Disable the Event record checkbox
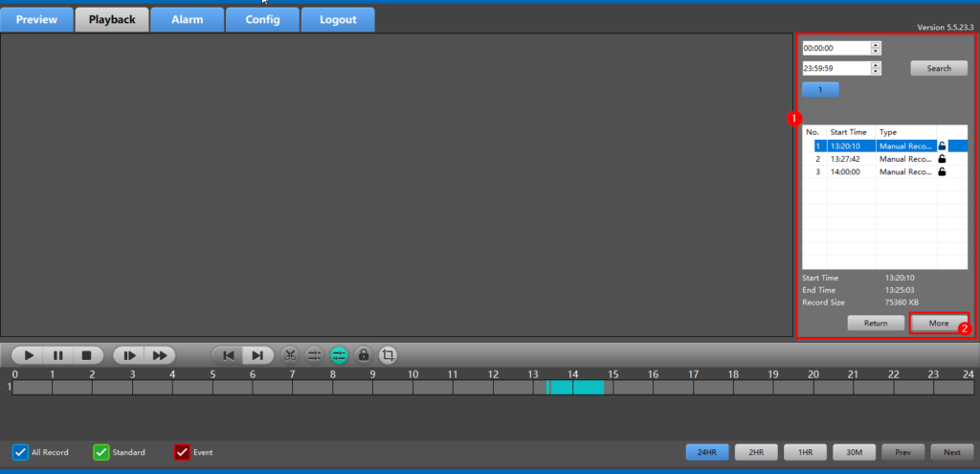Image resolution: width=980 pixels, height=474 pixels. 182,452
